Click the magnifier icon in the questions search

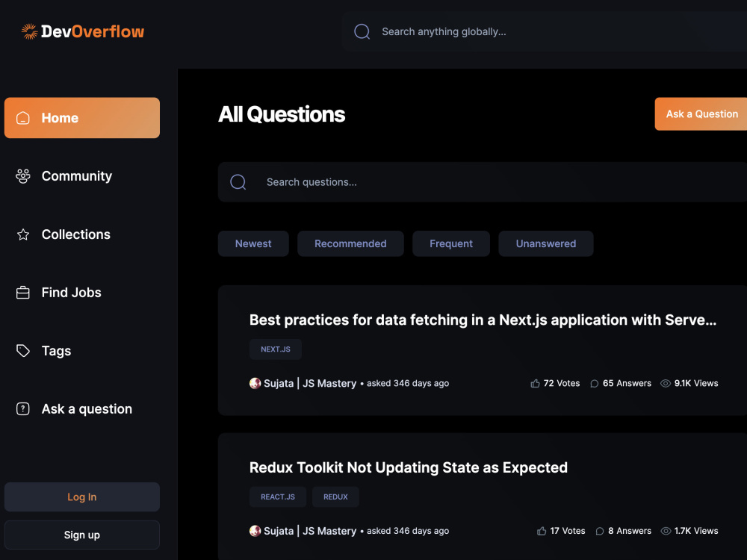(238, 182)
